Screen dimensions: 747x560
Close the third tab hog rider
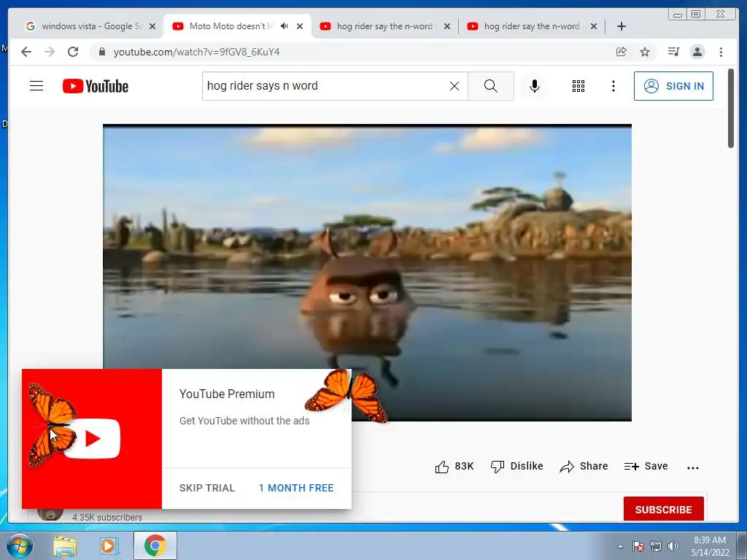(x=447, y=26)
